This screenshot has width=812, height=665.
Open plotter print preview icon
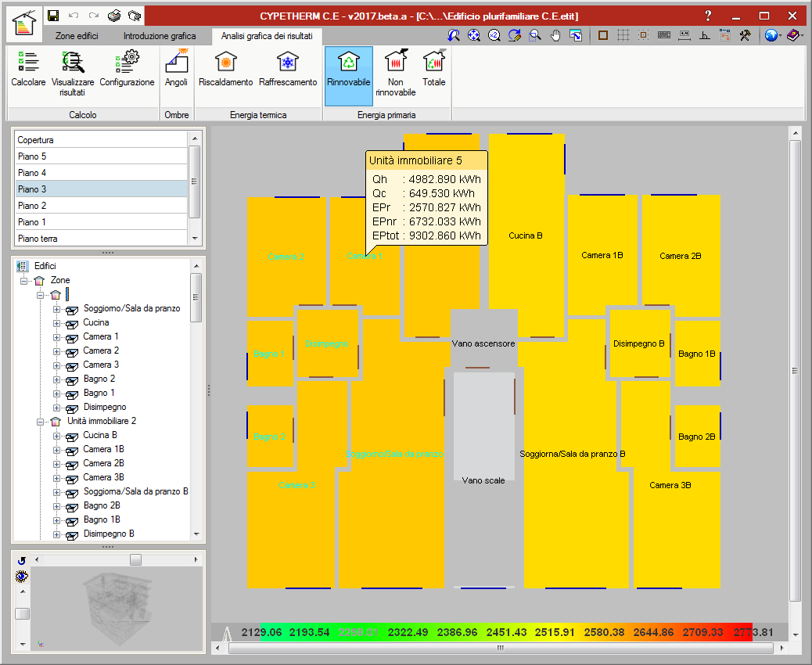pyautogui.click(x=135, y=16)
